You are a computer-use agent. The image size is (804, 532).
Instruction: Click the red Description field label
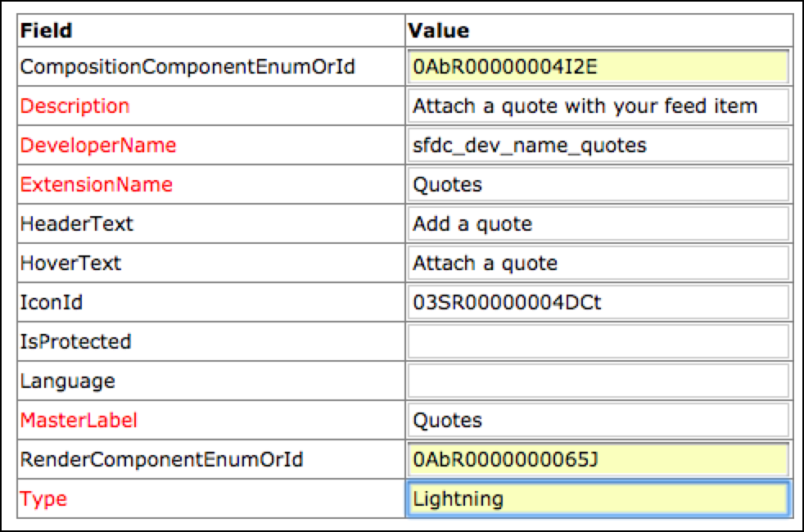(x=75, y=106)
